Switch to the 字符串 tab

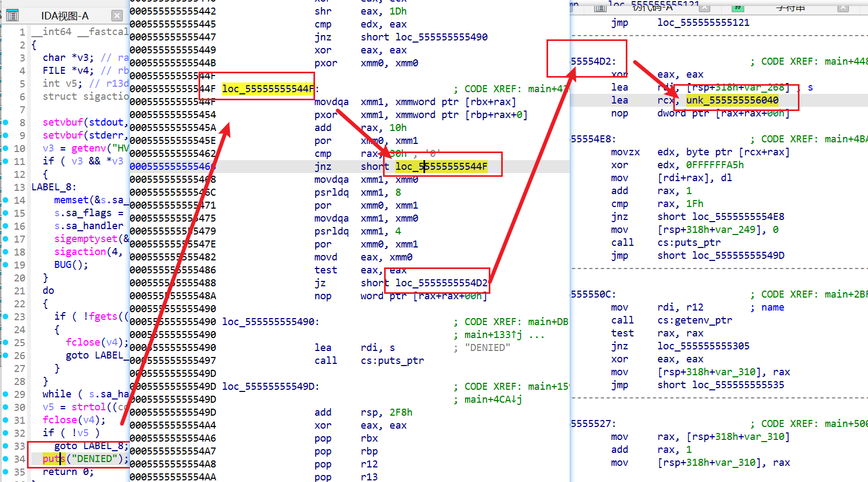[790, 8]
